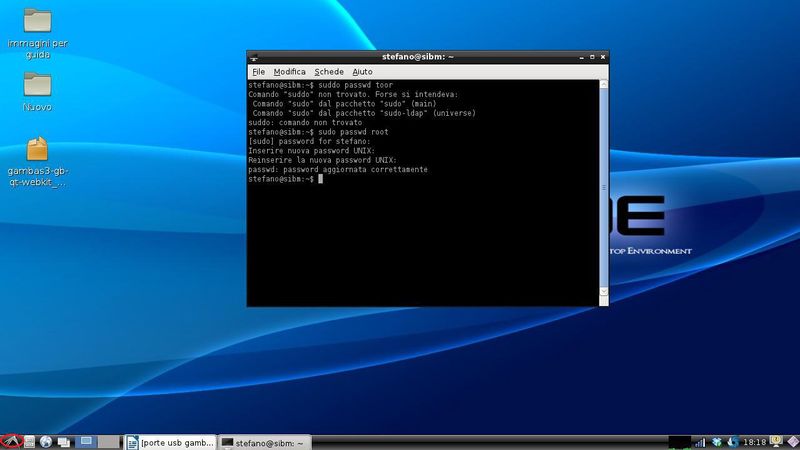Open the Aiuto menu in terminal
Screen dimensions: 800x450
362,72
